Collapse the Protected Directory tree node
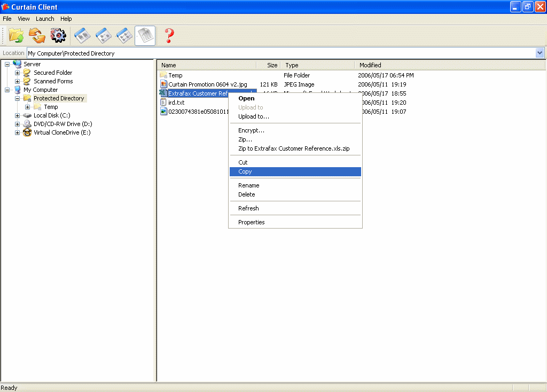This screenshot has height=392, width=547. tap(18, 98)
